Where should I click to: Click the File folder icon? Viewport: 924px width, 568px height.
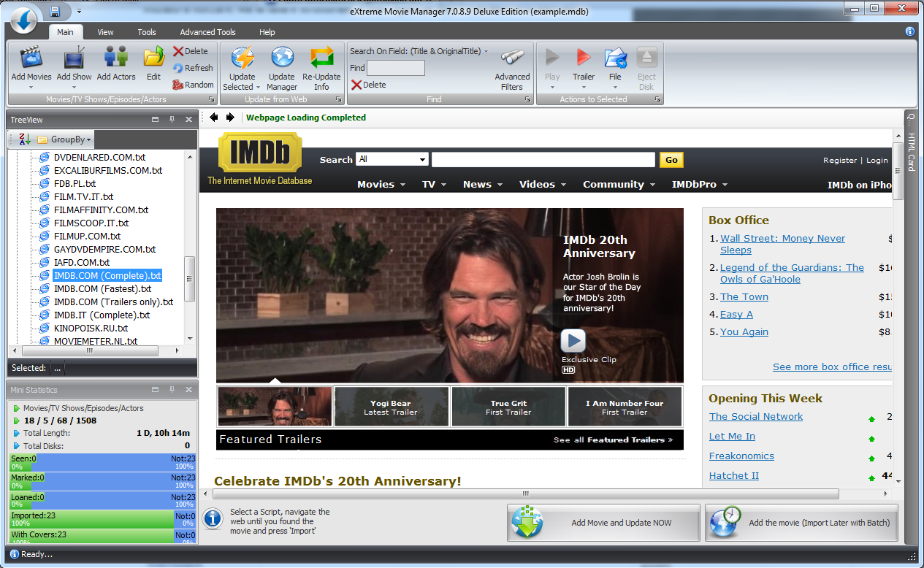click(615, 58)
